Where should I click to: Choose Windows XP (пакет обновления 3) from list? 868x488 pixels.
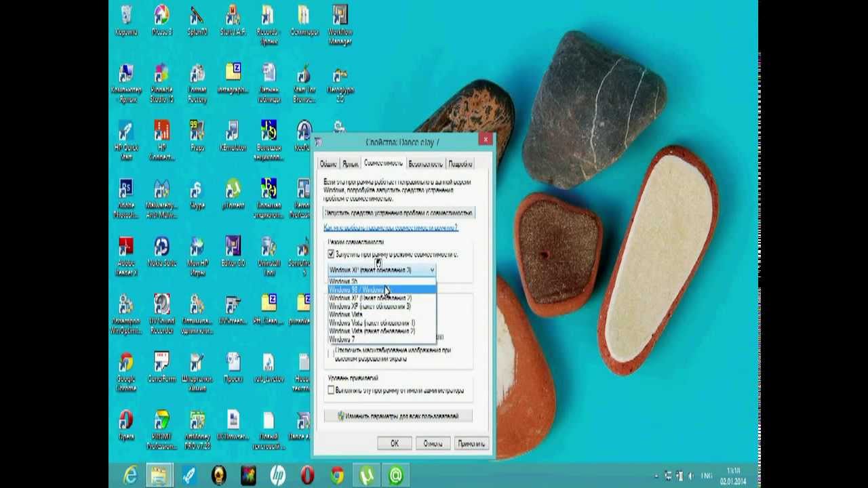[382, 306]
